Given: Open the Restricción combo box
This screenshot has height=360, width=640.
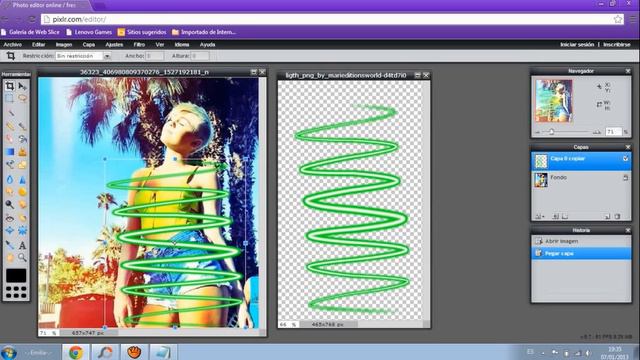Looking at the screenshot, I should (83, 56).
